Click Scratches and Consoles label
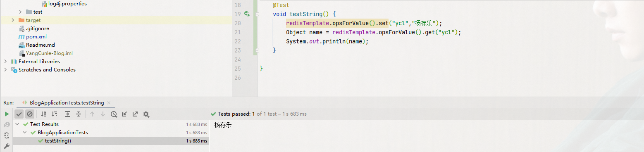644x152 pixels. 47,70
